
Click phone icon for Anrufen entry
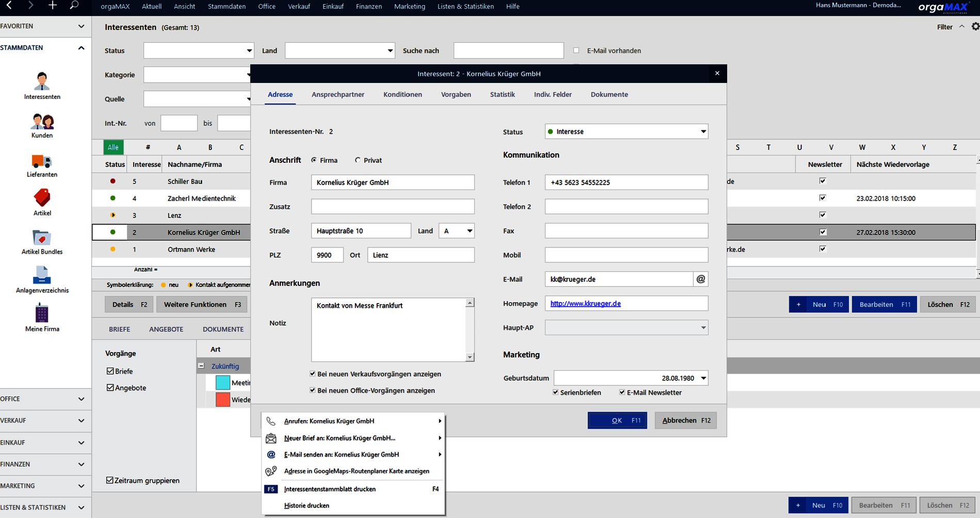(271, 421)
